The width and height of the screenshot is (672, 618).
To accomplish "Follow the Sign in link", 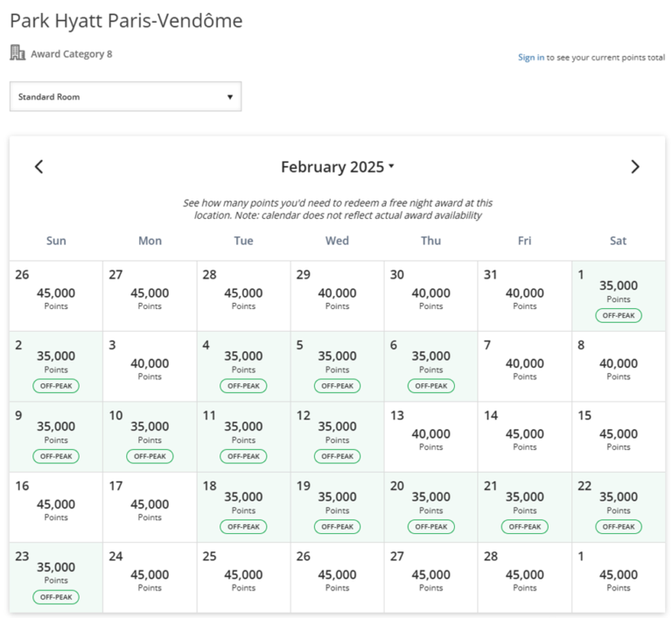I will pos(531,57).
